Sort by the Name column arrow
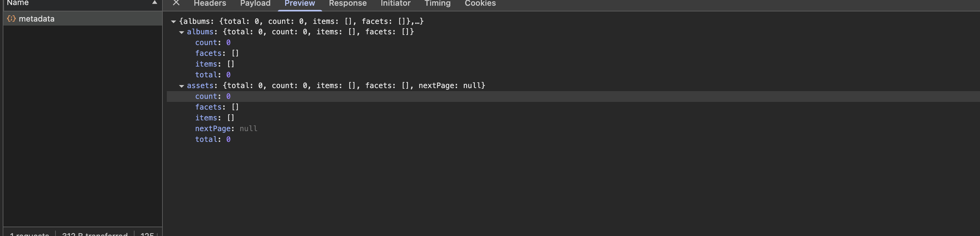980x236 pixels. 154,3
